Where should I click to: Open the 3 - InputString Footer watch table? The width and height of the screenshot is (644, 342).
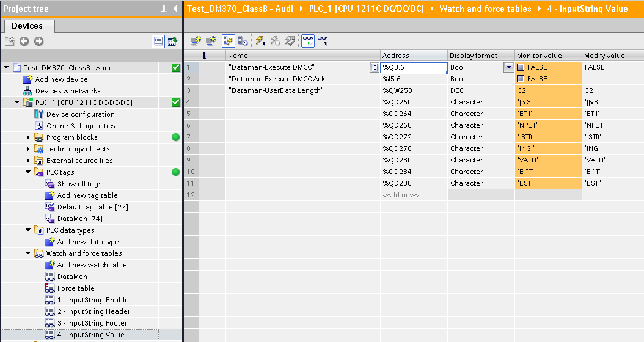pos(92,323)
